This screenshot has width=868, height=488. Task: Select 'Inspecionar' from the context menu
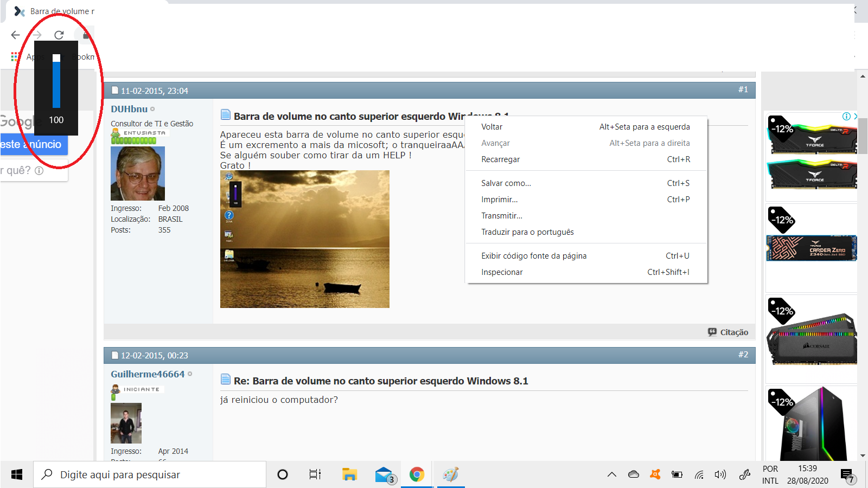[586, 272]
